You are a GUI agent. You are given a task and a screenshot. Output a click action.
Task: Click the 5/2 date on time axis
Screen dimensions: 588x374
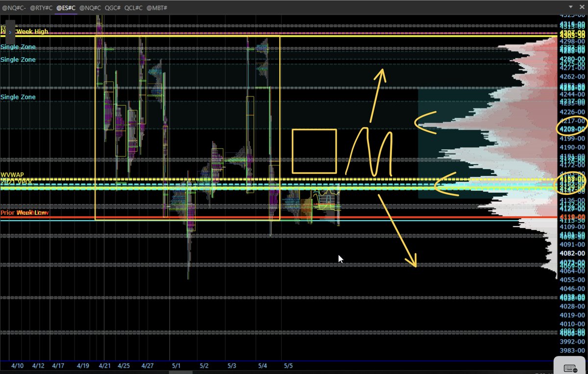[204, 366]
